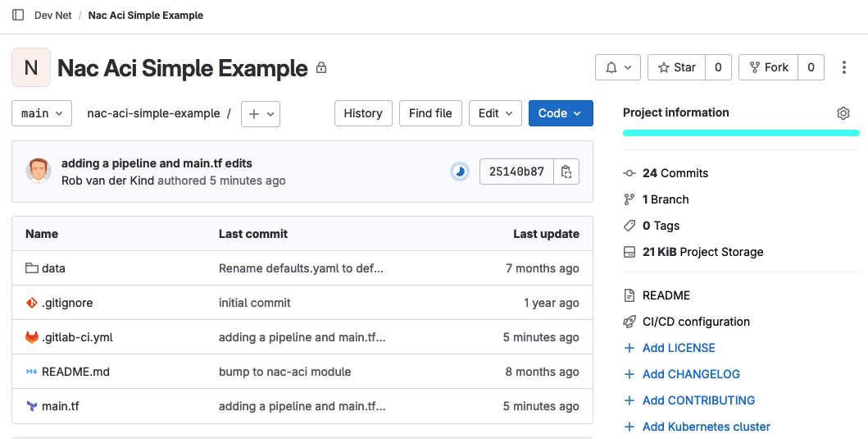Click Rob van der Kind's avatar
Screen dimensions: 868x439
(x=39, y=171)
